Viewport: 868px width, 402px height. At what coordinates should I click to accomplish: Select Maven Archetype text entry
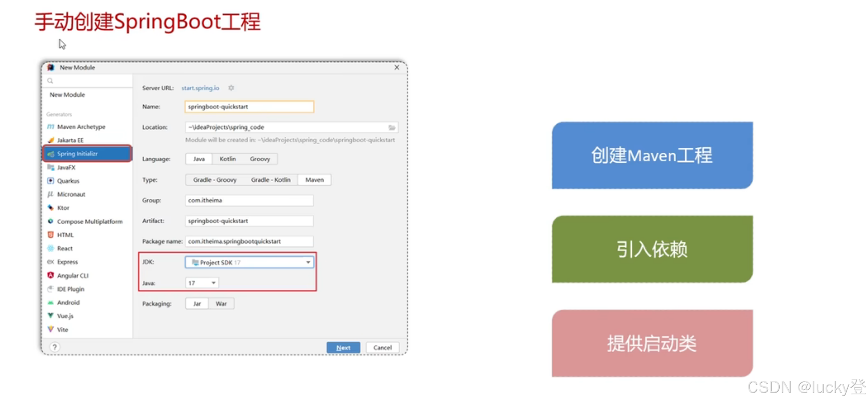tap(81, 127)
